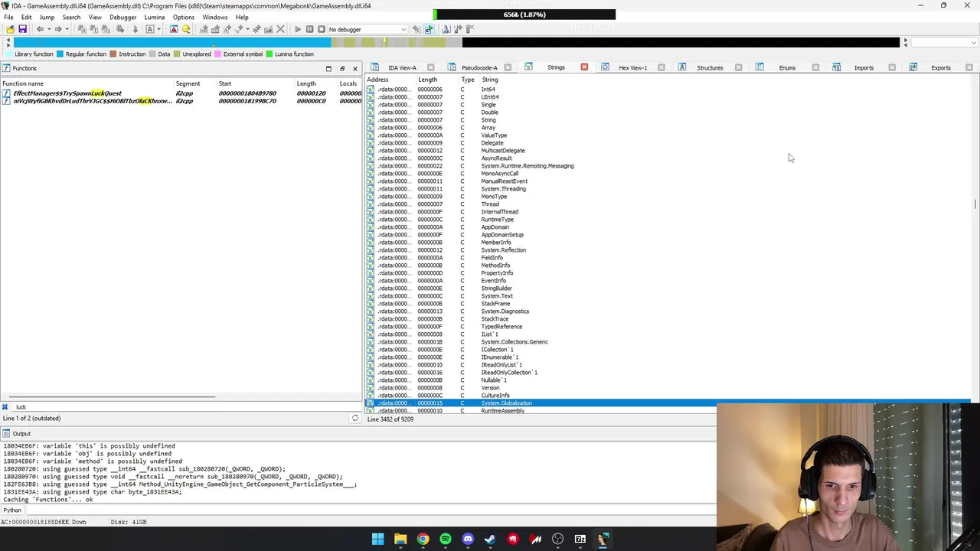Close the Hex View-1 tab
Image resolution: width=980 pixels, height=551 pixels.
click(x=661, y=67)
